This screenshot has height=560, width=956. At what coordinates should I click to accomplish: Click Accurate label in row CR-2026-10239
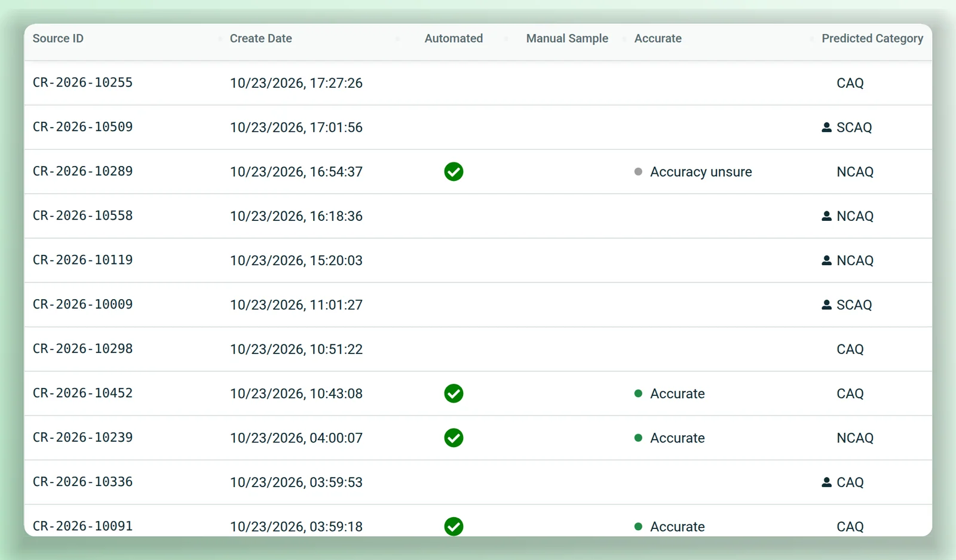tap(678, 438)
